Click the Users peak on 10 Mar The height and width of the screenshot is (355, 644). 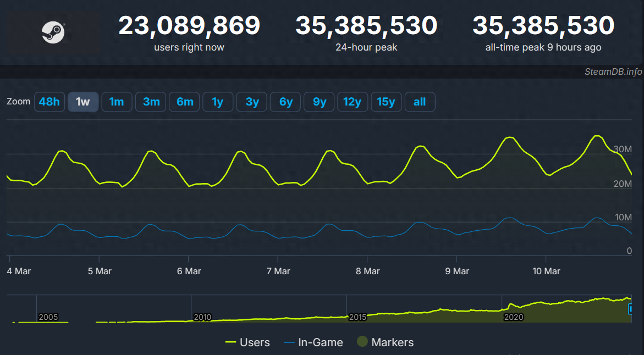597,136
